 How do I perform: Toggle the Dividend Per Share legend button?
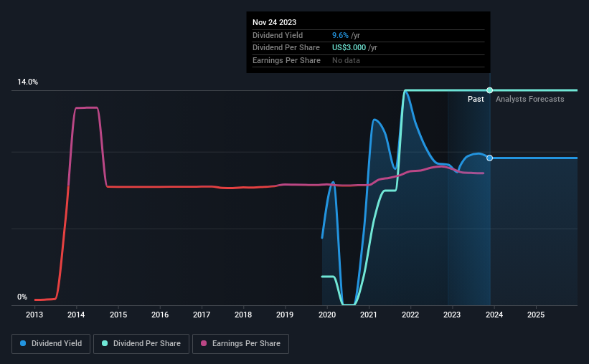(141, 344)
